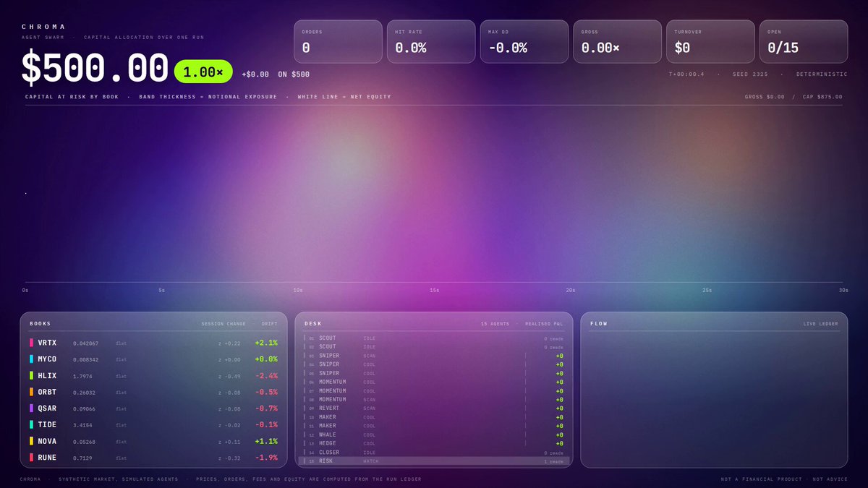Select the NOVA ticker in Books
Image resolution: width=868 pixels, height=488 pixels.
tap(47, 441)
